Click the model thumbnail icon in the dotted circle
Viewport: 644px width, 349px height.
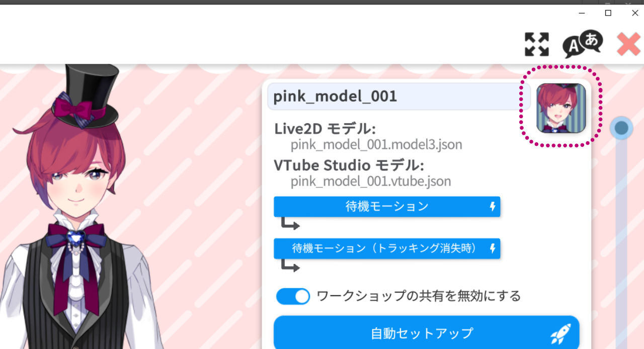coord(561,108)
